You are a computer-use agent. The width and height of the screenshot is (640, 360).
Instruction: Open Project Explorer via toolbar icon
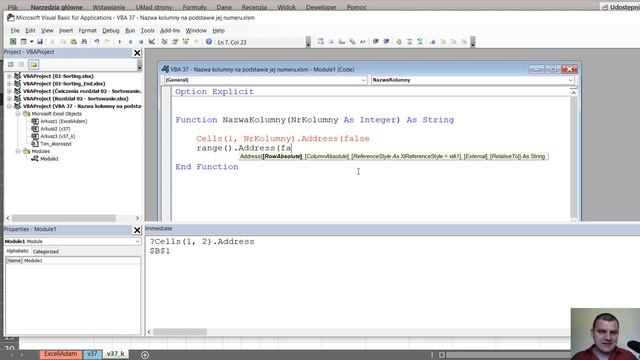164,42
